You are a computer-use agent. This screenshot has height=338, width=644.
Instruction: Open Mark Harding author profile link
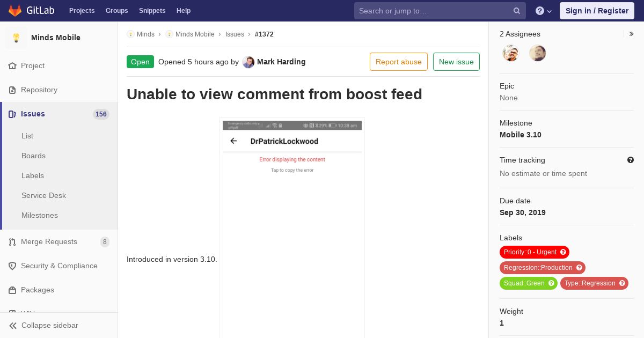click(x=281, y=62)
